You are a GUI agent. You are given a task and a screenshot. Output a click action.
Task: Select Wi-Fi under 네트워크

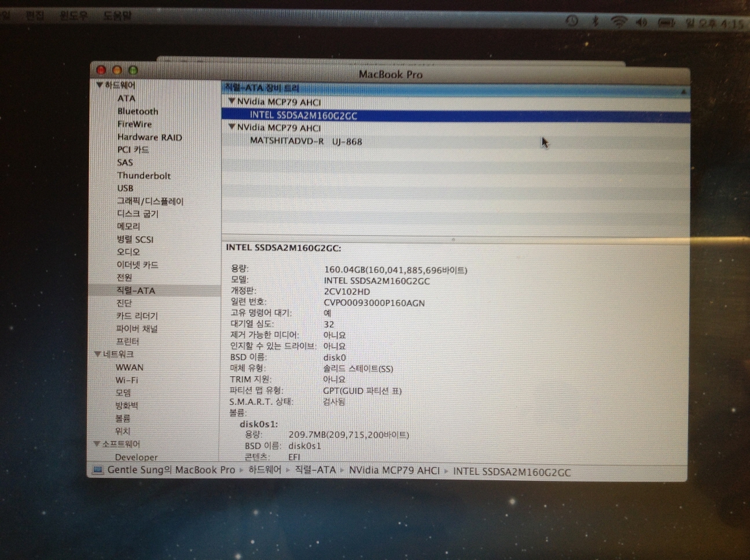click(x=127, y=380)
